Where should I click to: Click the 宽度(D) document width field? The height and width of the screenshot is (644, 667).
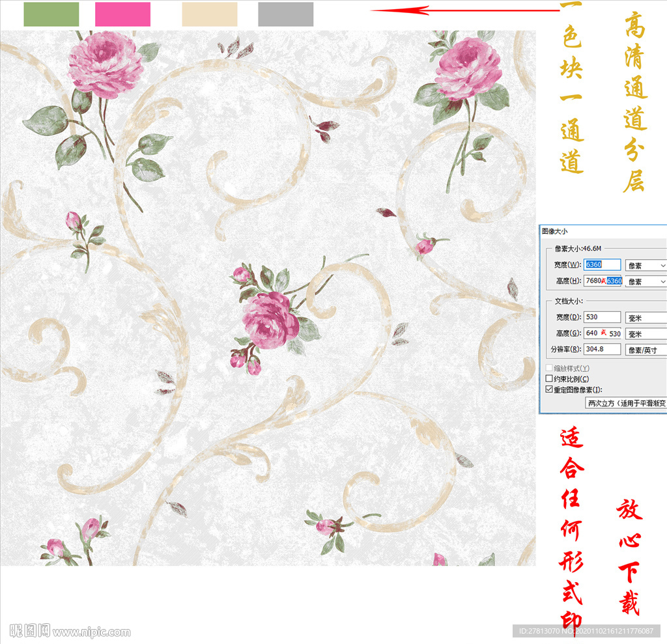(603, 317)
